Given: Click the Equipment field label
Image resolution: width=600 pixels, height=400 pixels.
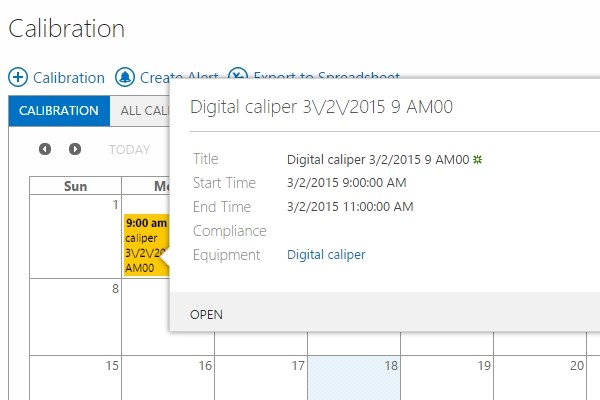Looking at the screenshot, I should pos(227,255).
